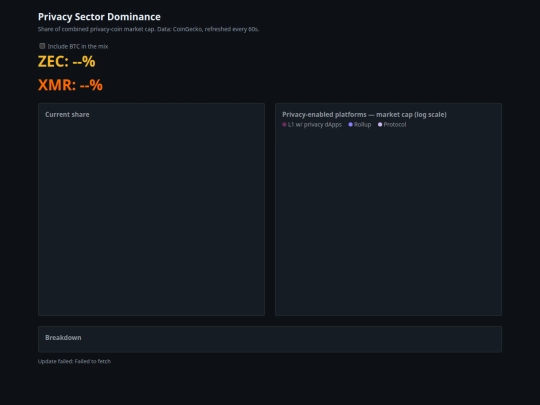This screenshot has width=540, height=405.
Task: Click the Protocol legend label
Action: coord(395,124)
